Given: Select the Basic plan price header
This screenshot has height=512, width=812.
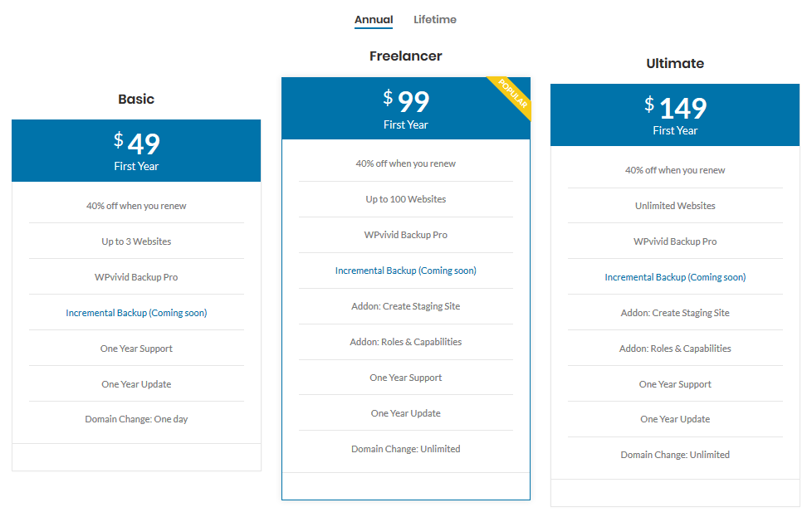Looking at the screenshot, I should point(136,150).
